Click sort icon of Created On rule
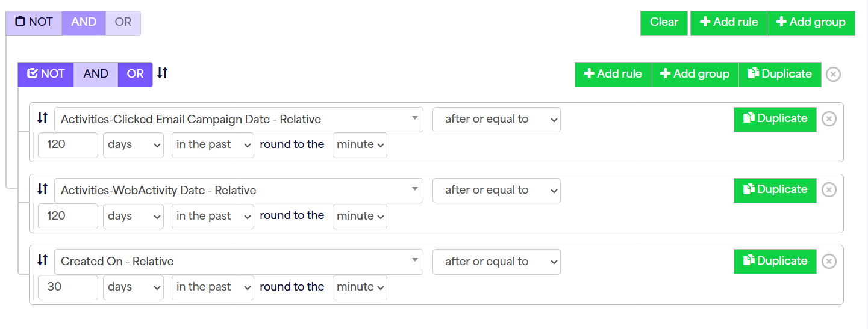The width and height of the screenshot is (868, 329). [x=42, y=260]
